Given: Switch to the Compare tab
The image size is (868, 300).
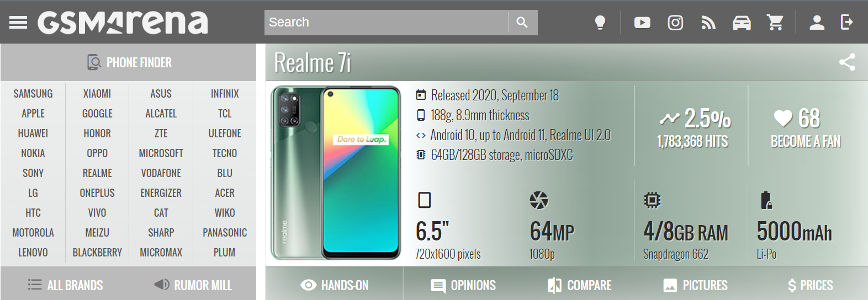Looking at the screenshot, I should click(579, 285).
